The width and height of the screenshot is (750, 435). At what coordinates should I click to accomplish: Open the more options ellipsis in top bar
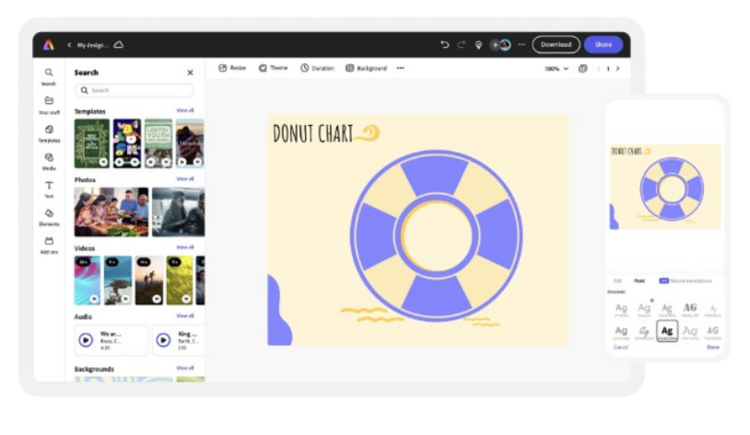point(521,45)
